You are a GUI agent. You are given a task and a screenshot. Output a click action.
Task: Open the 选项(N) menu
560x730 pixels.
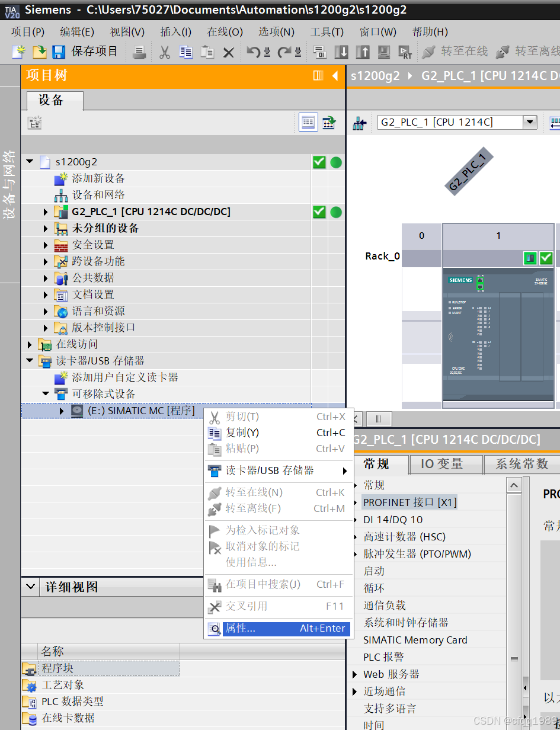(277, 32)
